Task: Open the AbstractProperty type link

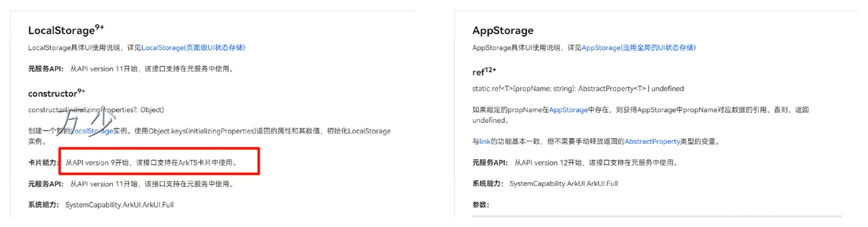Action: (652, 141)
